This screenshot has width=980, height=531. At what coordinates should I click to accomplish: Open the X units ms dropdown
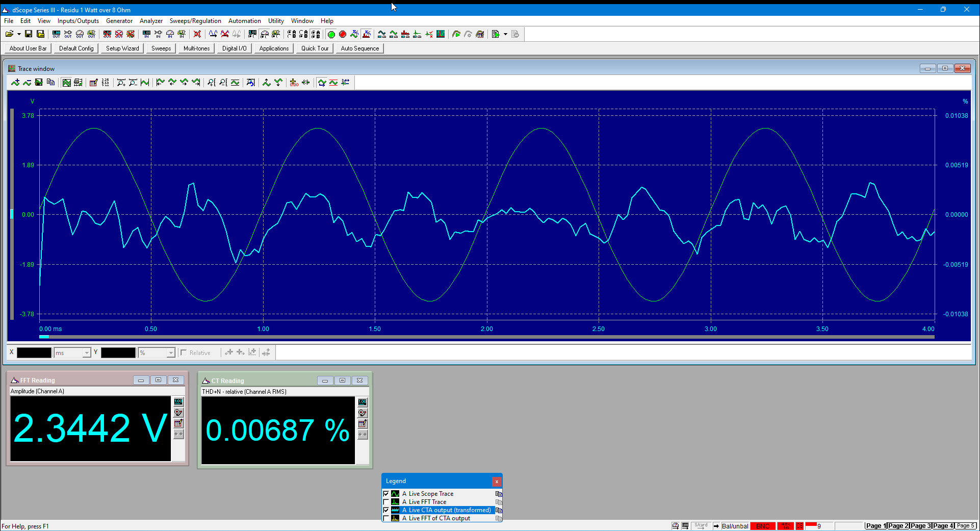click(x=87, y=353)
